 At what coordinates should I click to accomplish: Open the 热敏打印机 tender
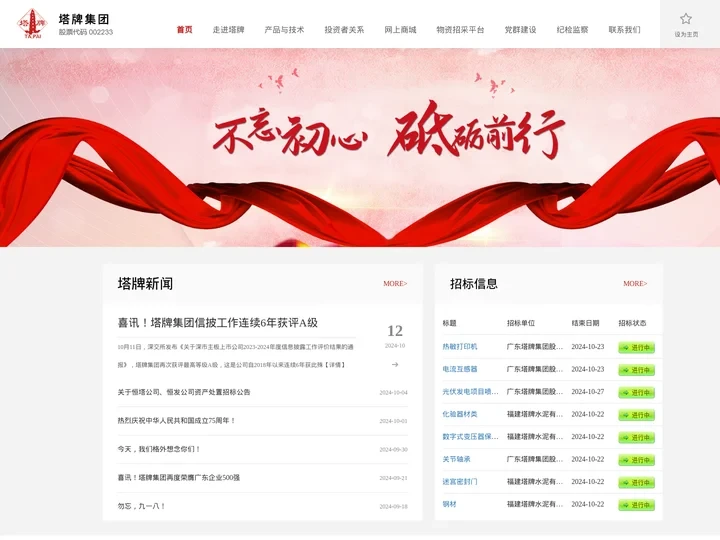(x=460, y=347)
